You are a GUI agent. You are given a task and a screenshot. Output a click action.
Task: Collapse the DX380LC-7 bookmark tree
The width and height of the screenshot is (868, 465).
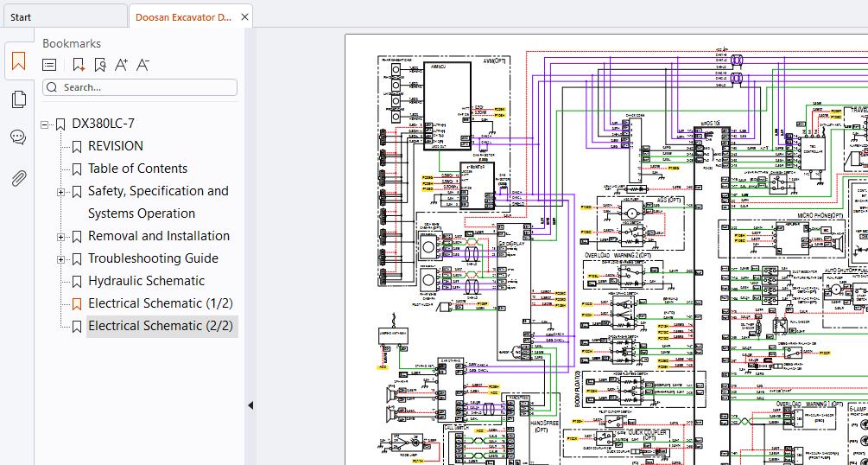pos(44,124)
